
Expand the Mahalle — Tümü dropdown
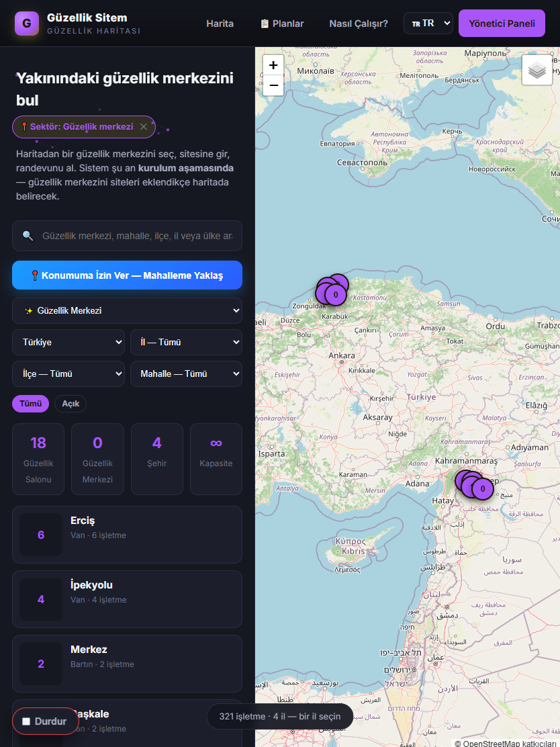coord(186,374)
